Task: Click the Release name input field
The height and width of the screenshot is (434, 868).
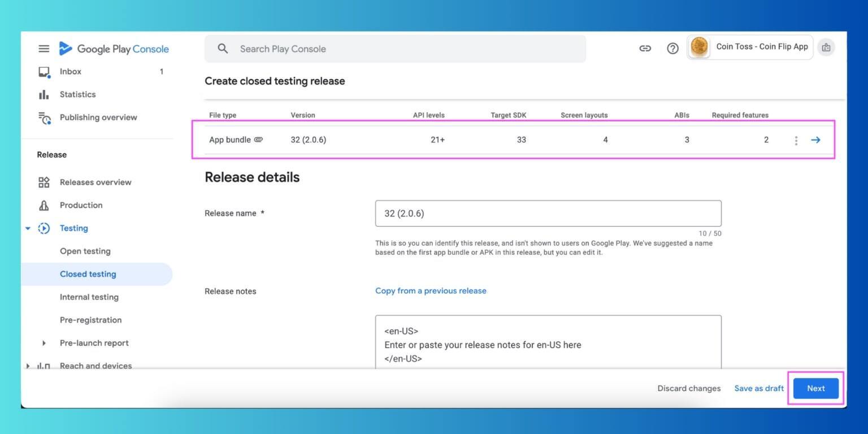Action: click(548, 214)
